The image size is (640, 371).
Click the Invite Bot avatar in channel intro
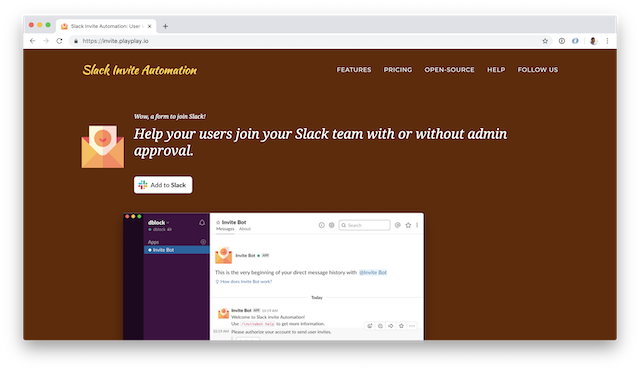click(224, 255)
